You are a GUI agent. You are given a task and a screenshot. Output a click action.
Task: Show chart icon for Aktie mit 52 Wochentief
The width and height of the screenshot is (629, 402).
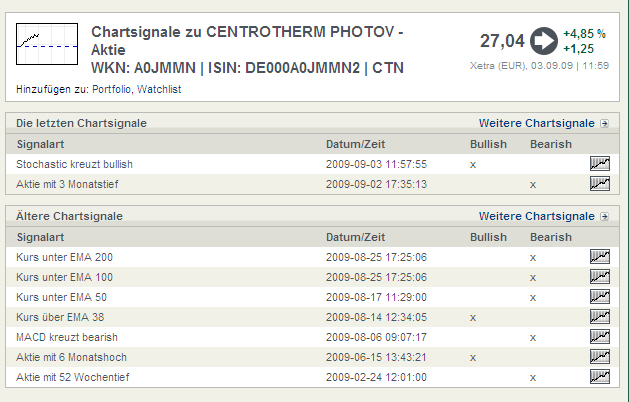coord(600,377)
